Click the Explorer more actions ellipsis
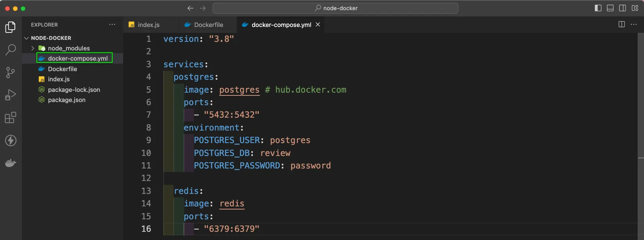This screenshot has width=644, height=240. [x=112, y=25]
